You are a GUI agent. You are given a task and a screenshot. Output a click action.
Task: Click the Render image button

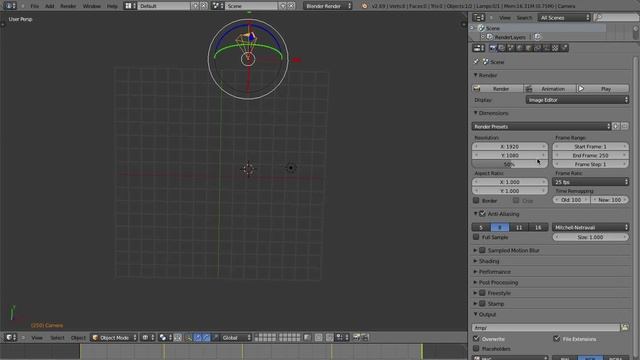[498, 89]
